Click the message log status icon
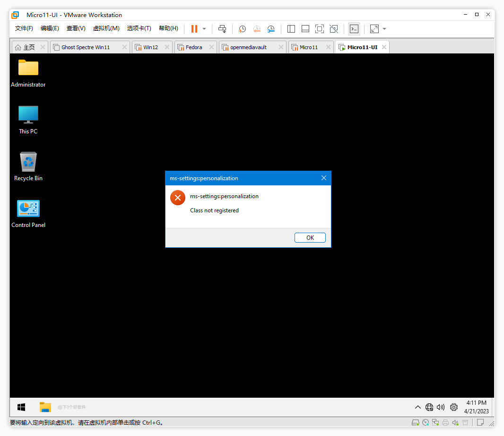This screenshot has height=436, width=504. 480,422
